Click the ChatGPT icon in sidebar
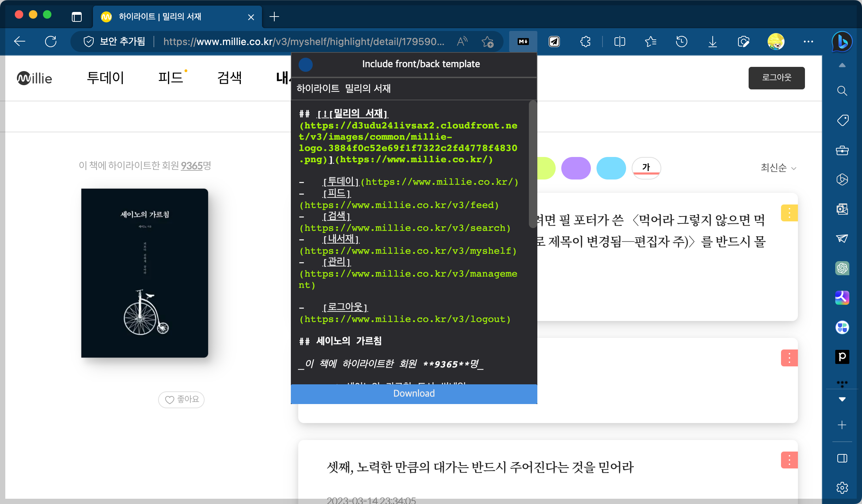This screenshot has width=862, height=504. pyautogui.click(x=842, y=268)
